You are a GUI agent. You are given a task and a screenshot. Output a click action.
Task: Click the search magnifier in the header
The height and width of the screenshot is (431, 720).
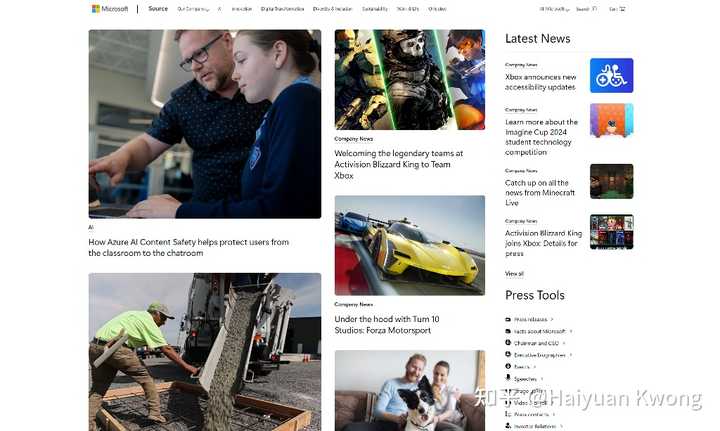point(594,9)
